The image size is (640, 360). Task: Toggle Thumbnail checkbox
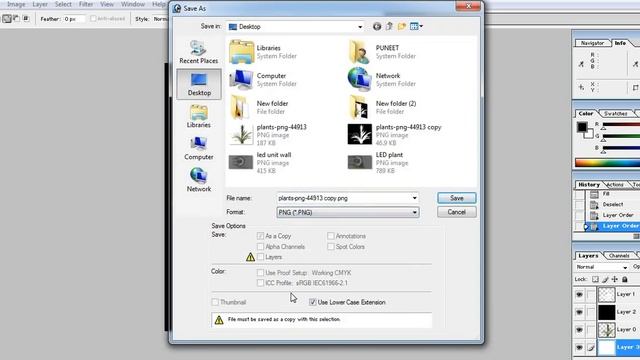(x=215, y=302)
